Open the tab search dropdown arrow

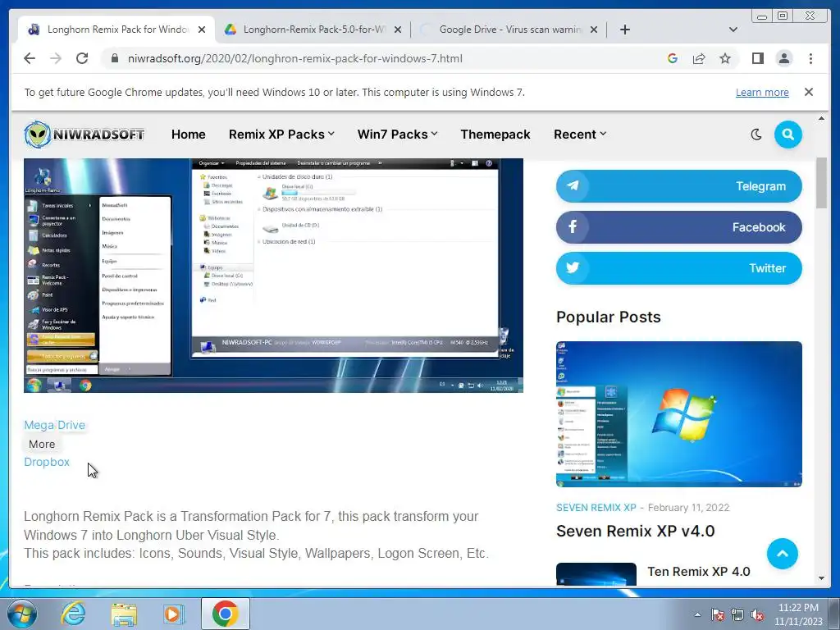733,30
